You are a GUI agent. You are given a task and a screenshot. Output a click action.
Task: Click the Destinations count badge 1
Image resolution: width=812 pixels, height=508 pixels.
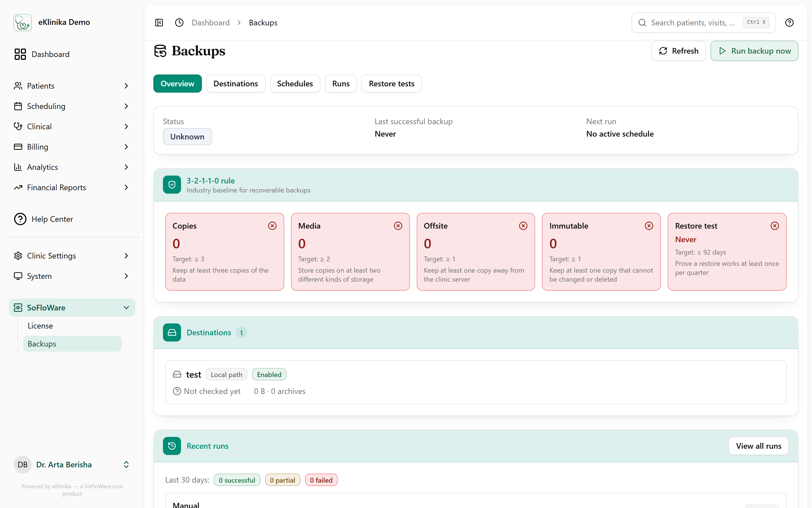tap(241, 333)
